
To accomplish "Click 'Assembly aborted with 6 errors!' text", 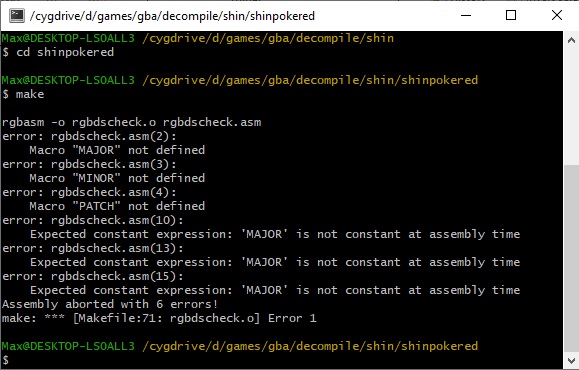I will tap(110, 304).
